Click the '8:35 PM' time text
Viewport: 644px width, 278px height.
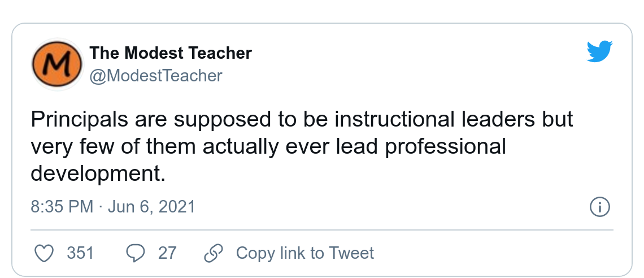pyautogui.click(x=62, y=207)
